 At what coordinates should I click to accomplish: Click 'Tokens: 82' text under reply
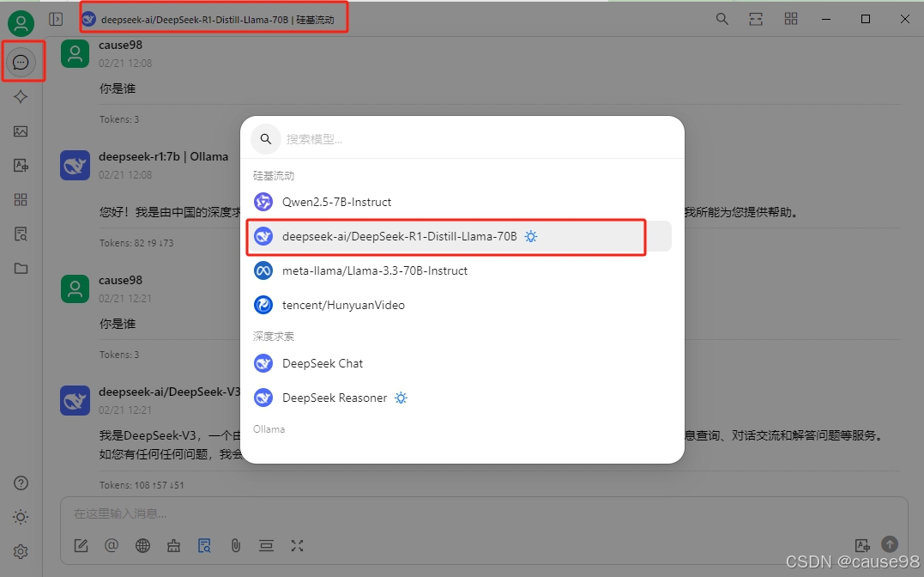[x=136, y=243]
